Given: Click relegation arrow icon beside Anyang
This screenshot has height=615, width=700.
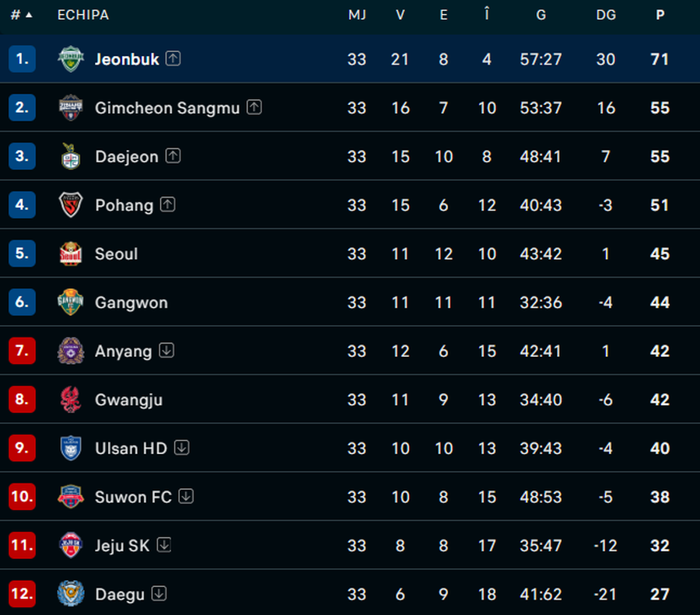Looking at the screenshot, I should [166, 351].
